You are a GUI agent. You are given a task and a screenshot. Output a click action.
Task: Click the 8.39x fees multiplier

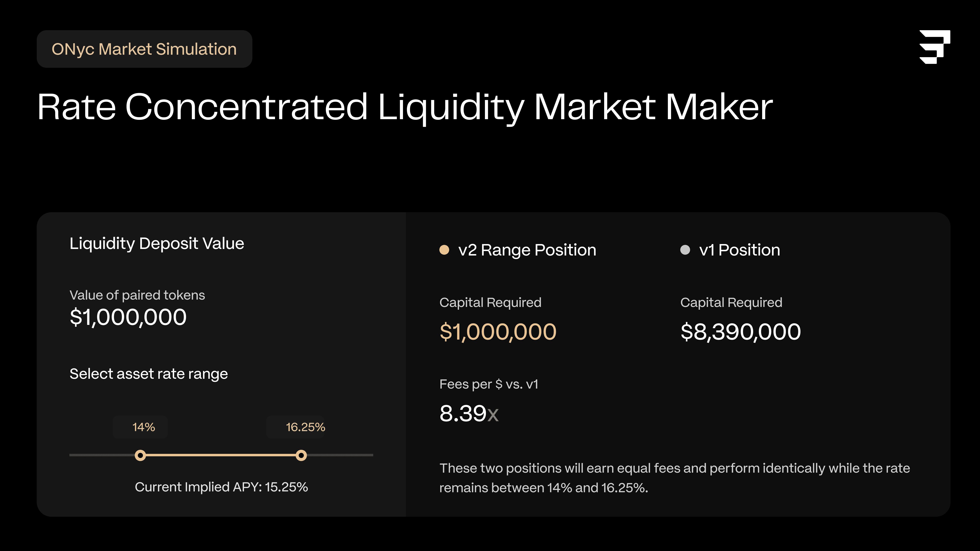[469, 413]
